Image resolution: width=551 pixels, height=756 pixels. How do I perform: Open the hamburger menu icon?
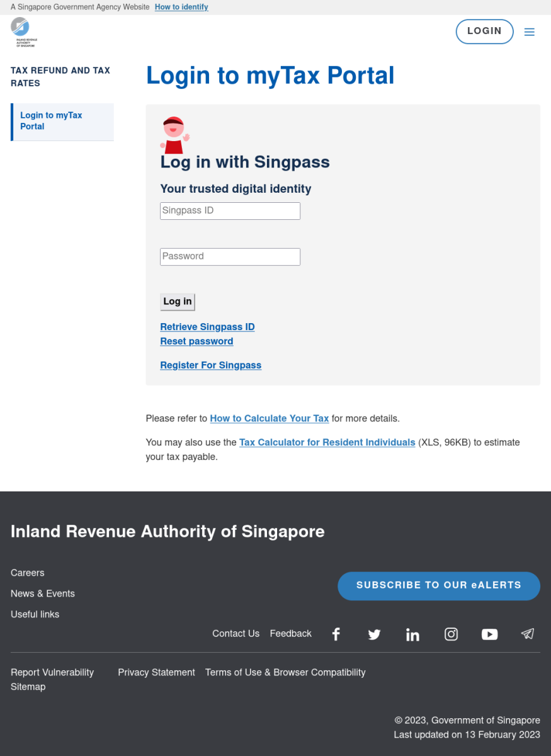coord(529,32)
